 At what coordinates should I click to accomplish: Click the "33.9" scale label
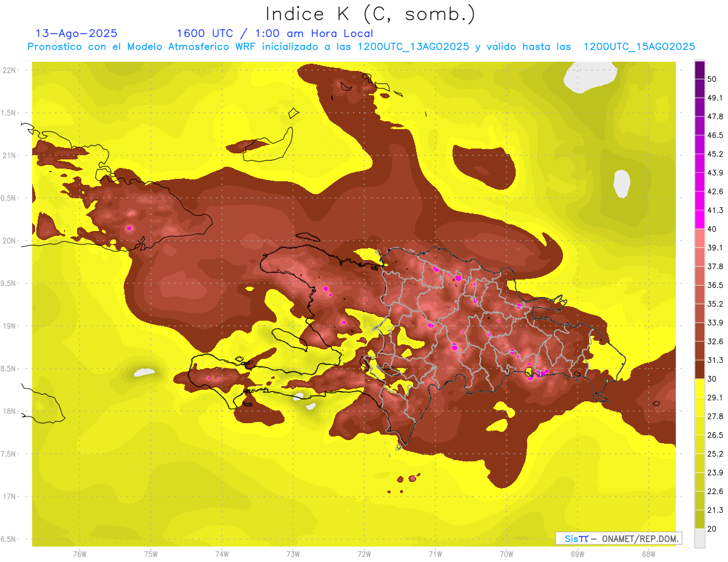point(715,323)
